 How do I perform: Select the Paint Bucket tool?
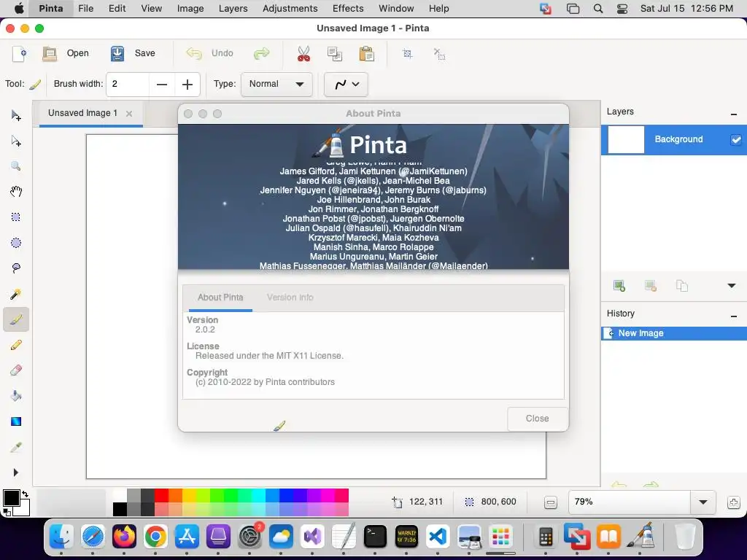(16, 396)
